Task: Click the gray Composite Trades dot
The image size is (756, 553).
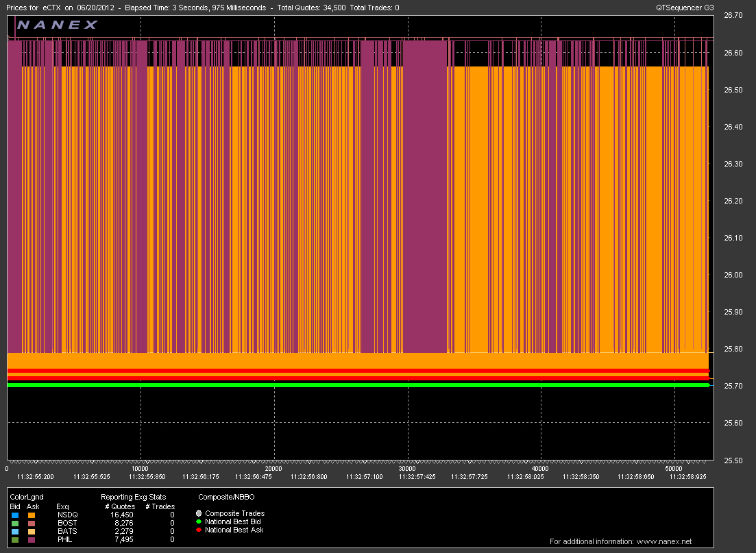Action: [199, 513]
